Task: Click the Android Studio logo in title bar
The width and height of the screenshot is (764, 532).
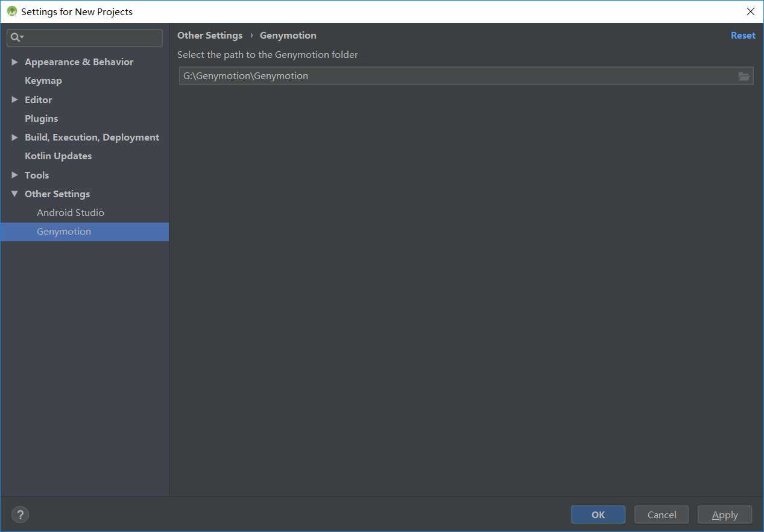Action: point(11,11)
